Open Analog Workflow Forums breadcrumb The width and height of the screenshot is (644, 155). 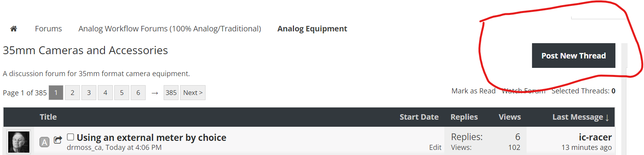pyautogui.click(x=170, y=29)
